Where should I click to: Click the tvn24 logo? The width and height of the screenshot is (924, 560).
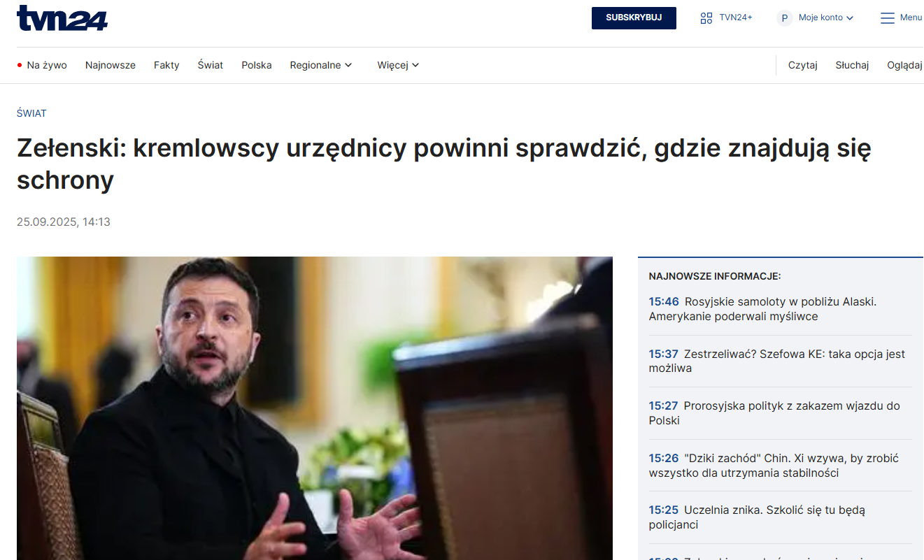[62, 18]
